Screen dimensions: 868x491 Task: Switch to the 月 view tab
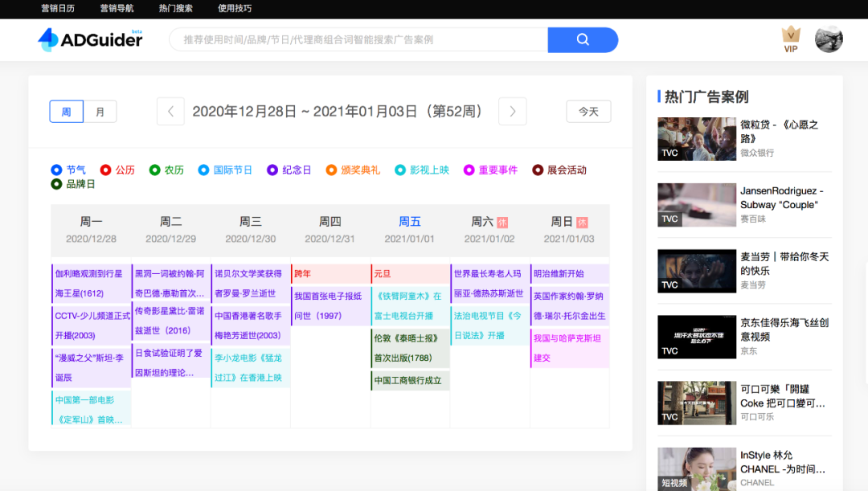click(100, 111)
